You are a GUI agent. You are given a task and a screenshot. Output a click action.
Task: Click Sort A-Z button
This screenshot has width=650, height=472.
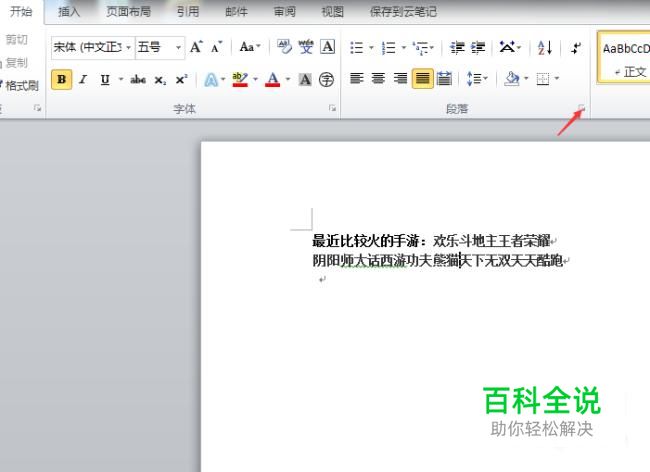pyautogui.click(x=545, y=48)
